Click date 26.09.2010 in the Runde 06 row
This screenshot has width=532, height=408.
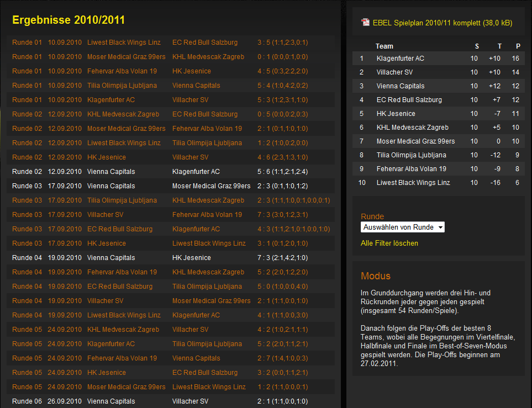click(65, 401)
